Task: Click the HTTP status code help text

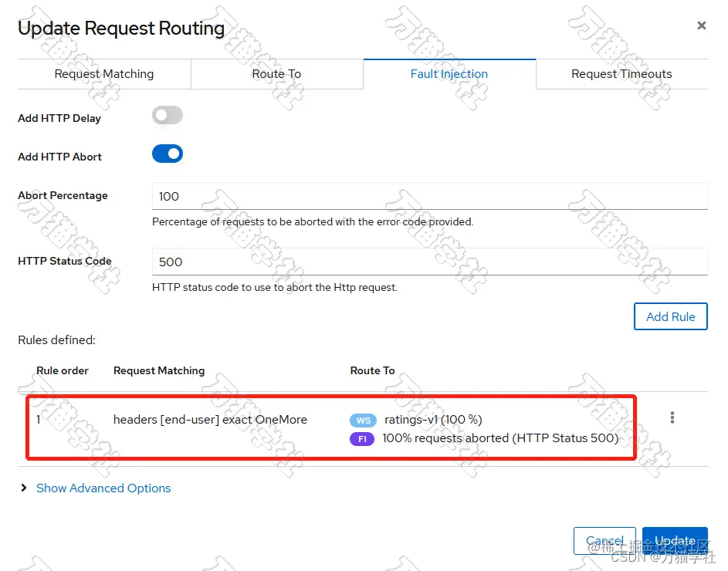Action: pos(275,287)
